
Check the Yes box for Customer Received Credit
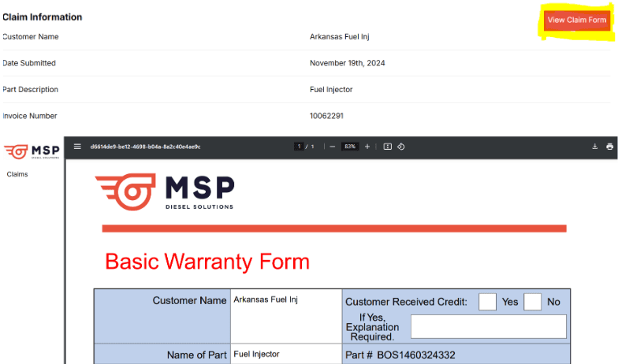coord(487,302)
